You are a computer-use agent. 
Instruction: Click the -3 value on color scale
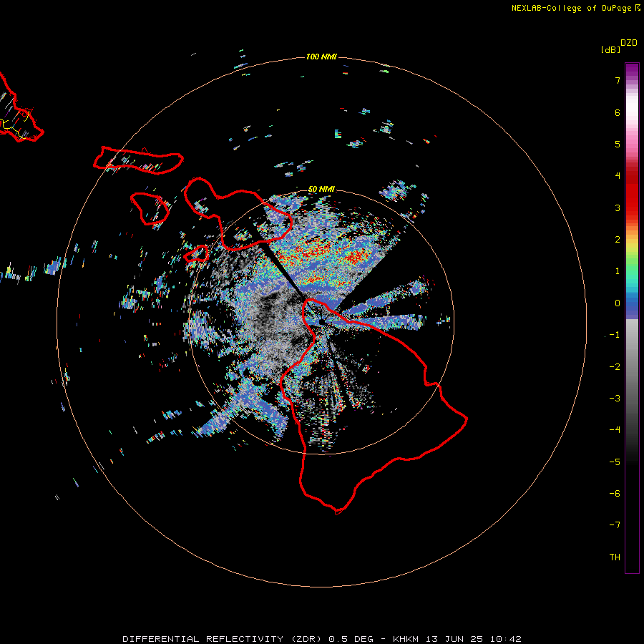615,399
